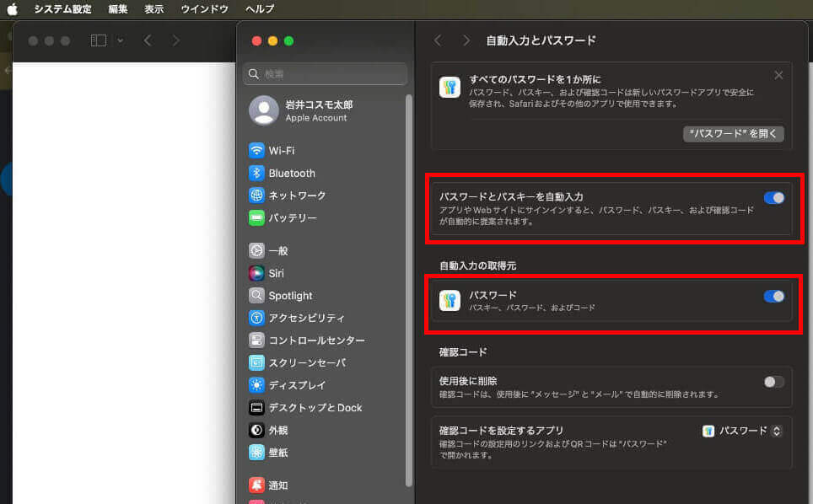813x504 pixels.
Task: Select 通知 label in sidebar
Action: coord(278,485)
